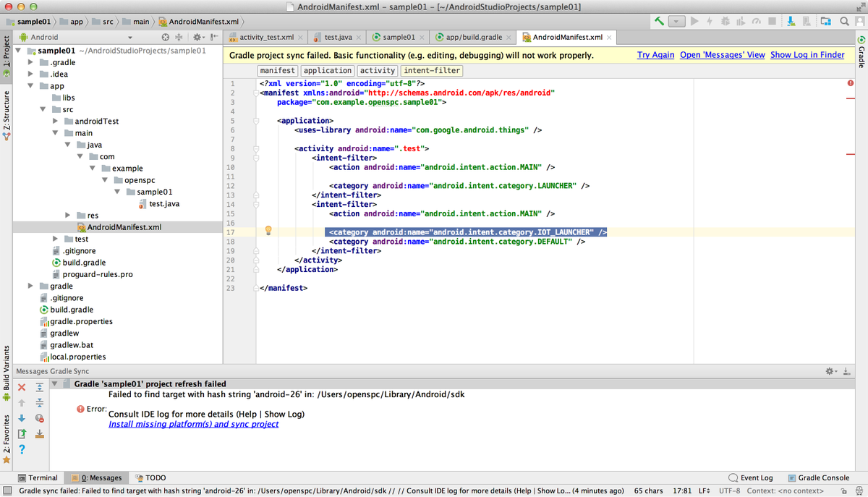Open SDK Manager with blue download arrow icon
The height and width of the screenshot is (497, 868).
click(x=791, y=22)
